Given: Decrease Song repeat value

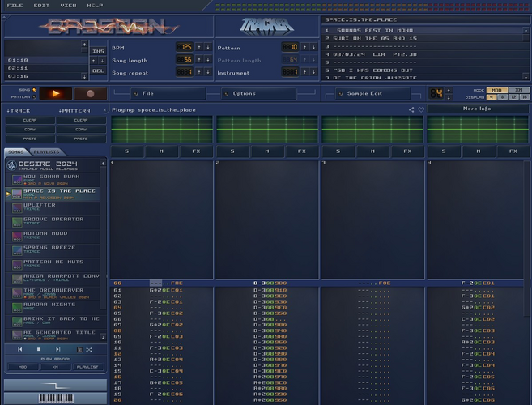Looking at the screenshot, I should point(208,72).
